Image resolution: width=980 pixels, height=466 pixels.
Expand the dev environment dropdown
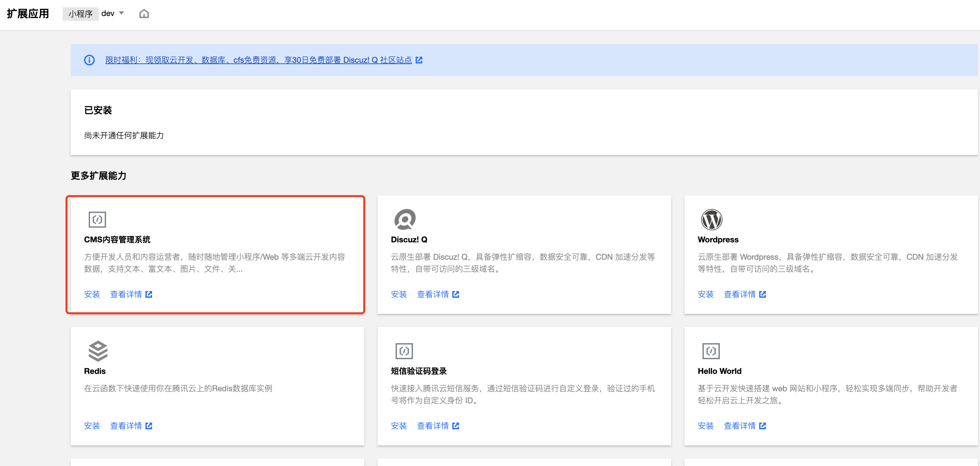(121, 13)
